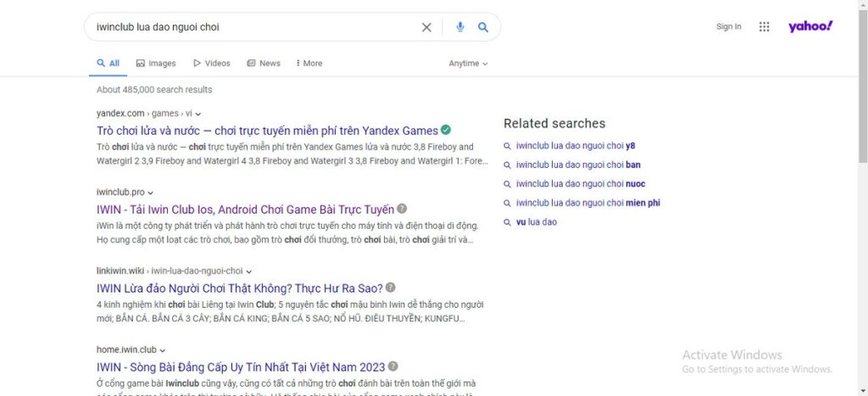This screenshot has height=396, width=868.
Task: Click inside the search query input field
Action: click(254, 27)
